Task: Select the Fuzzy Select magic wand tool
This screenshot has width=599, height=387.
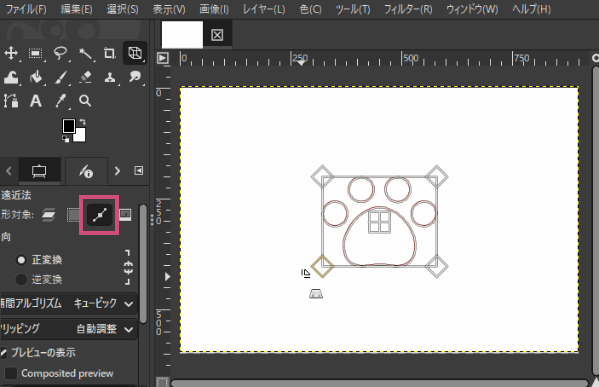Action: [x=85, y=53]
